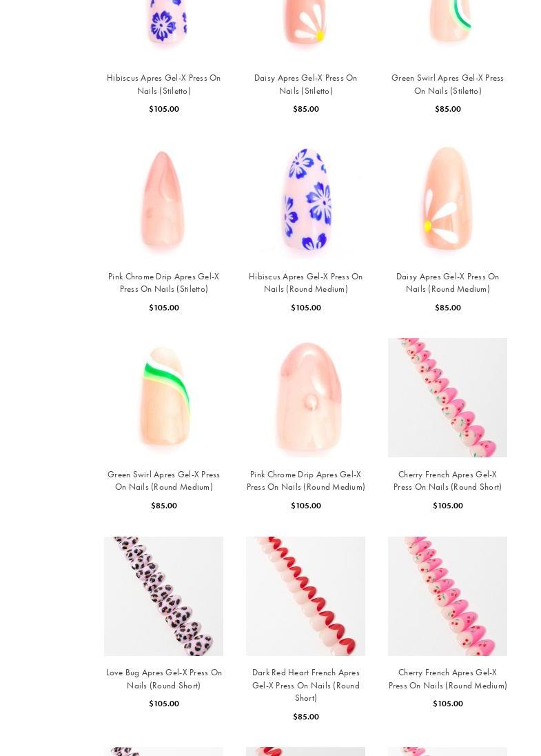Open Daisy Apres Gel-X Press On Nails (Round Medium) title
The width and height of the screenshot is (541, 756).
point(447,283)
